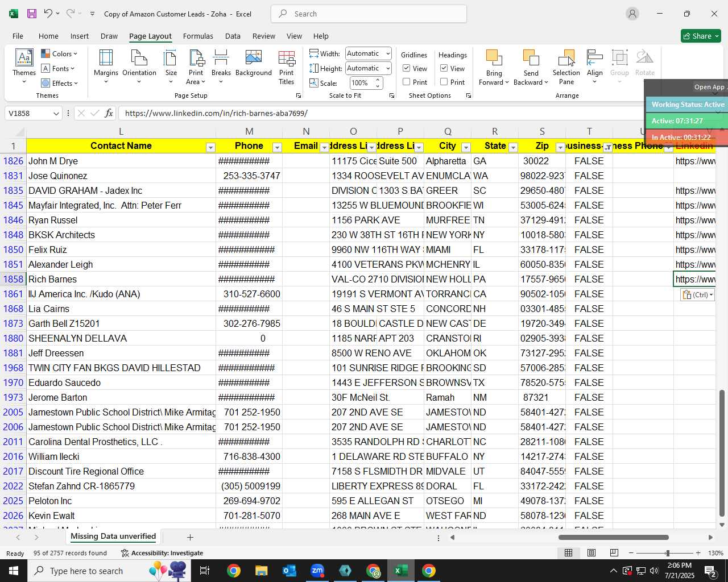Open the Phone column filter dropdown
This screenshot has height=582, width=728.
coord(277,147)
